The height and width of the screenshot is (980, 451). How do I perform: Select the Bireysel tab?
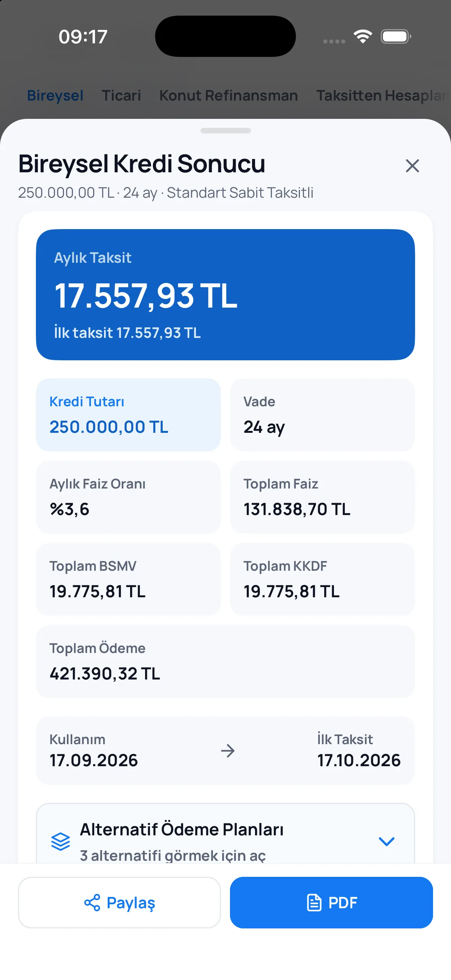[x=55, y=95]
